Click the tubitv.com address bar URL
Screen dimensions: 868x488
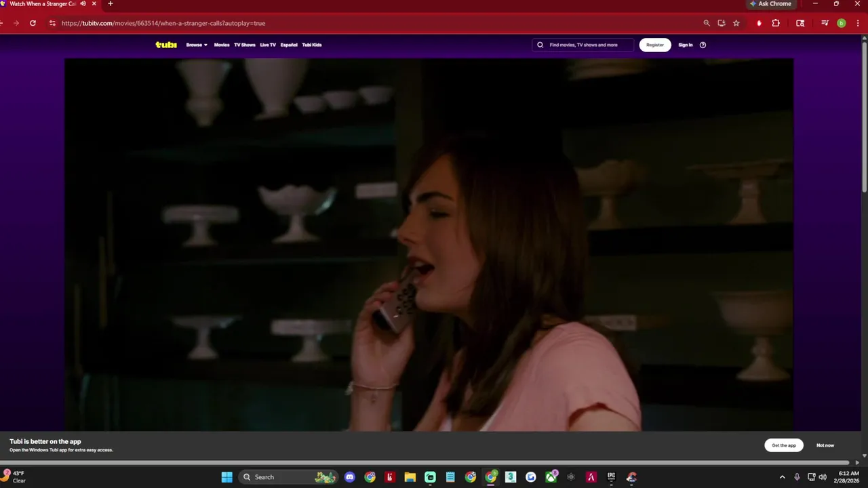point(163,23)
